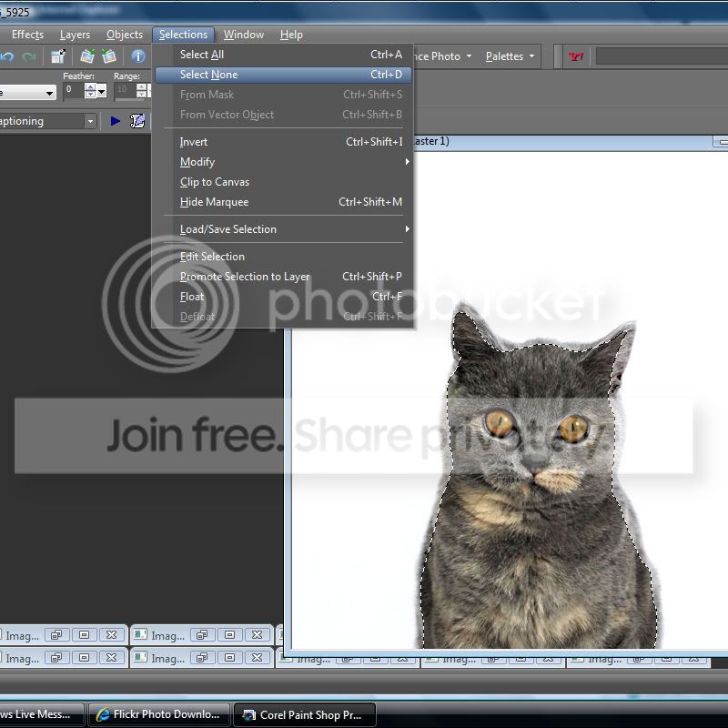Viewport: 728px width, 728px height.
Task: Open the Feather value dropdown arrow
Action: (101, 91)
